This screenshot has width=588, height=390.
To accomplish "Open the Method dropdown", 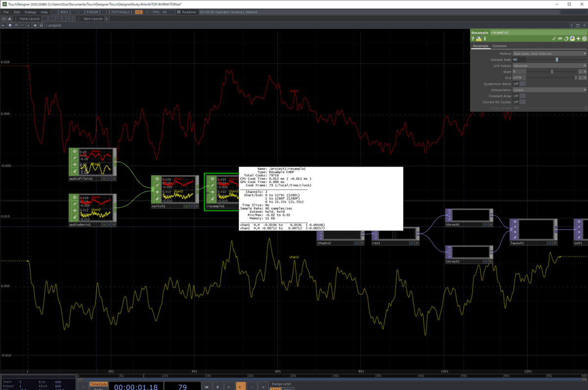I will pyautogui.click(x=549, y=53).
